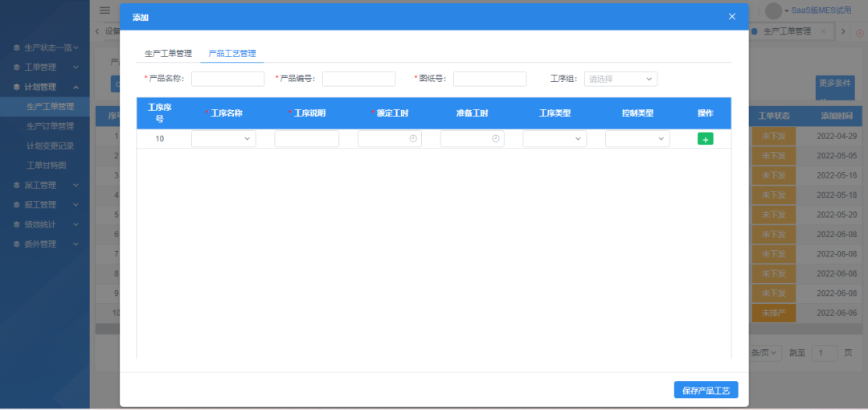Open the 工序名称 dropdown in row 10
The image size is (868, 410).
coord(223,138)
